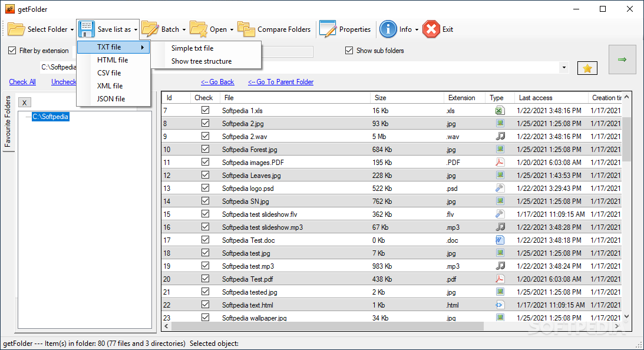The height and width of the screenshot is (350, 644).
Task: Click the type icon for Softpedia logo.psd
Action: 500,188
